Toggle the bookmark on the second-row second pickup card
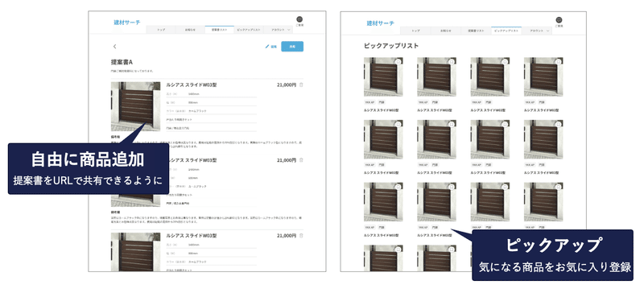 click(452, 125)
